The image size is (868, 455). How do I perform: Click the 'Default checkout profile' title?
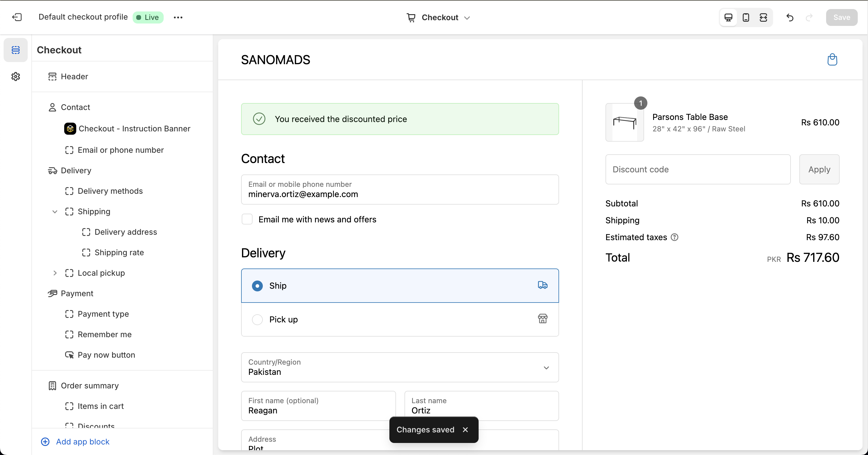click(83, 17)
